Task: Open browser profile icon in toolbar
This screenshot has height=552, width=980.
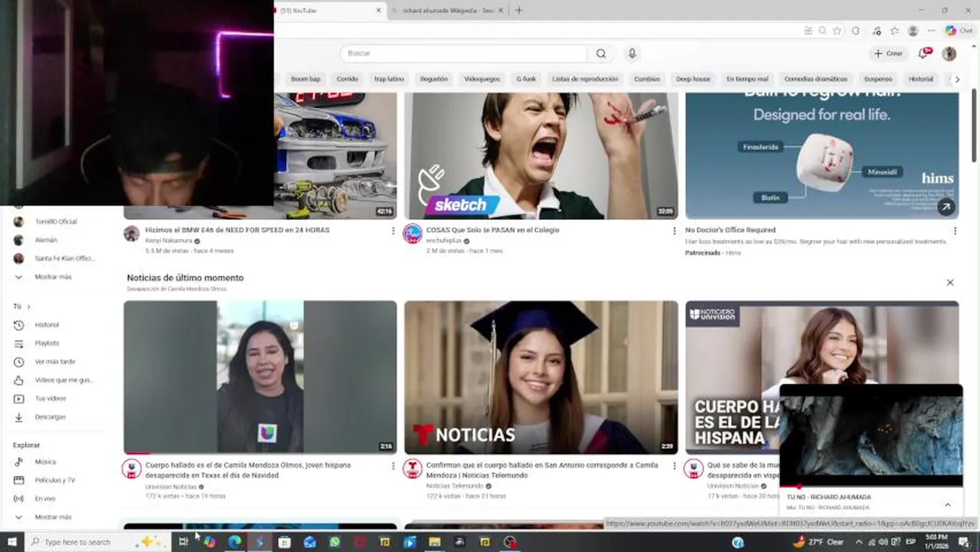Action: (913, 31)
